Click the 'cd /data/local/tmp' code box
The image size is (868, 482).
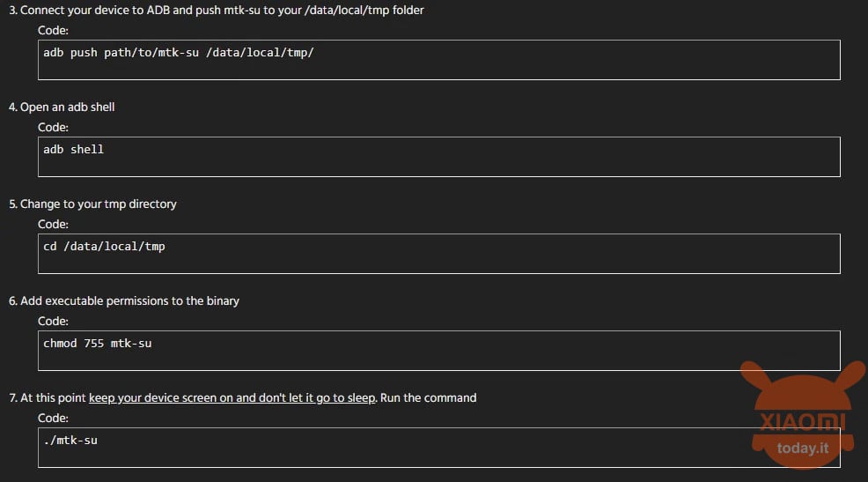[x=439, y=254]
